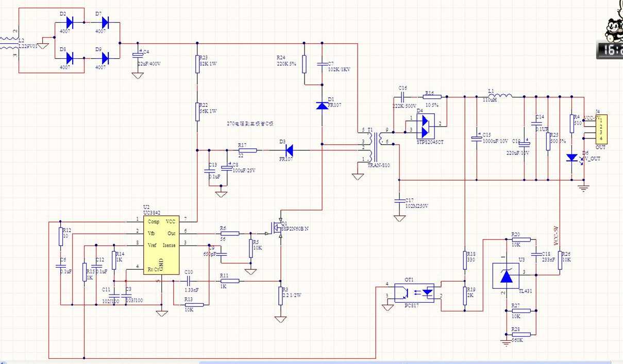Select resistor R28 560K symbol
The width and height of the screenshot is (623, 364).
[520, 334]
